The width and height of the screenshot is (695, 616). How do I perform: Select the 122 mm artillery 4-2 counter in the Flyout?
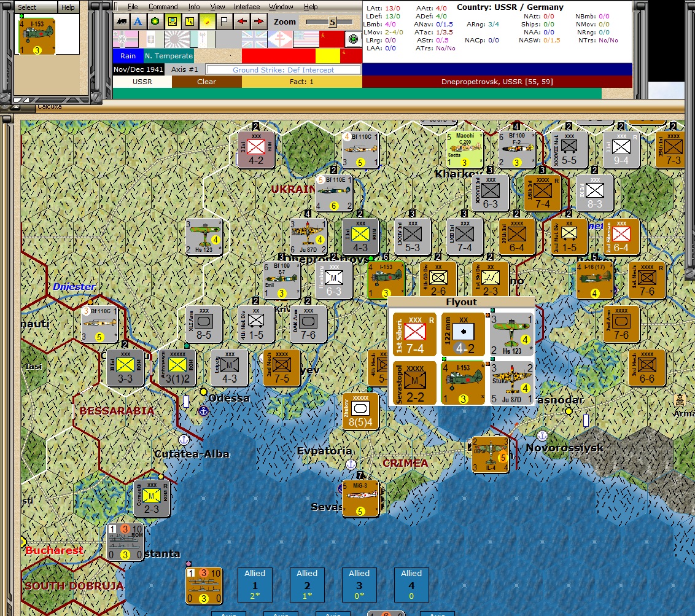[x=463, y=334]
